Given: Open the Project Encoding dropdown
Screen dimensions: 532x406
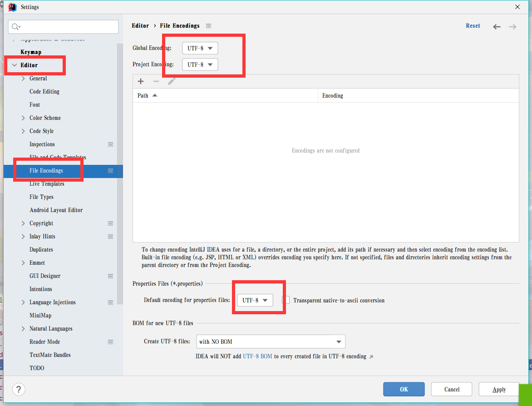Looking at the screenshot, I should [200, 64].
